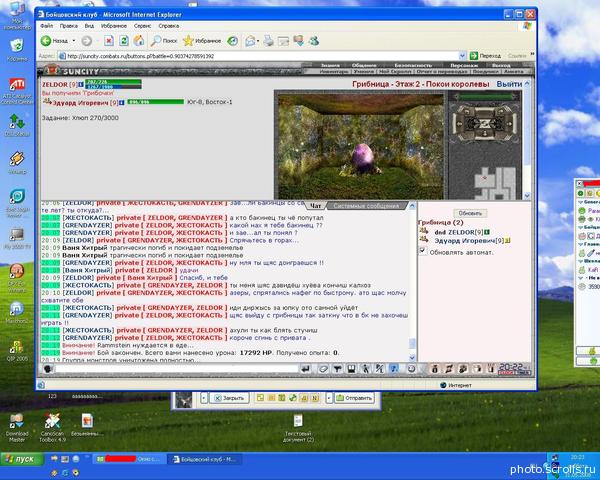Click chat scroll-down arrow

tap(412, 358)
